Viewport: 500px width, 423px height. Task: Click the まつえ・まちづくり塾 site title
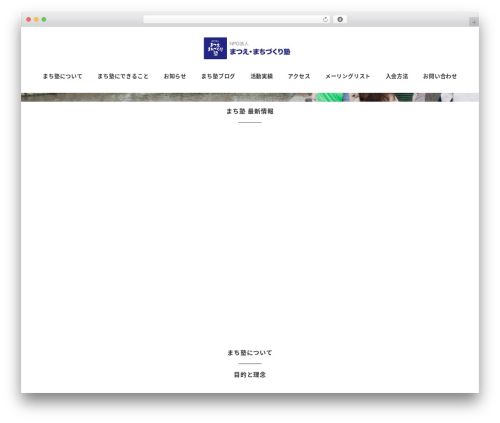click(x=260, y=52)
